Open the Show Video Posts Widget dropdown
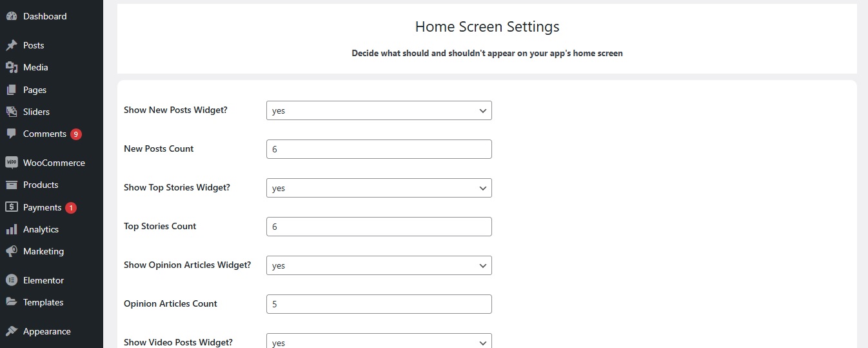The width and height of the screenshot is (868, 348). (x=379, y=341)
